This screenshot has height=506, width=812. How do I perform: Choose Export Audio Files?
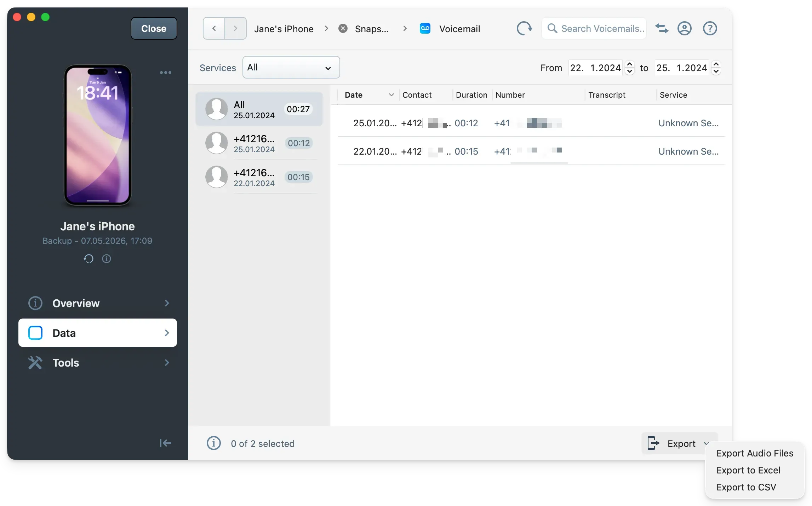(x=755, y=453)
